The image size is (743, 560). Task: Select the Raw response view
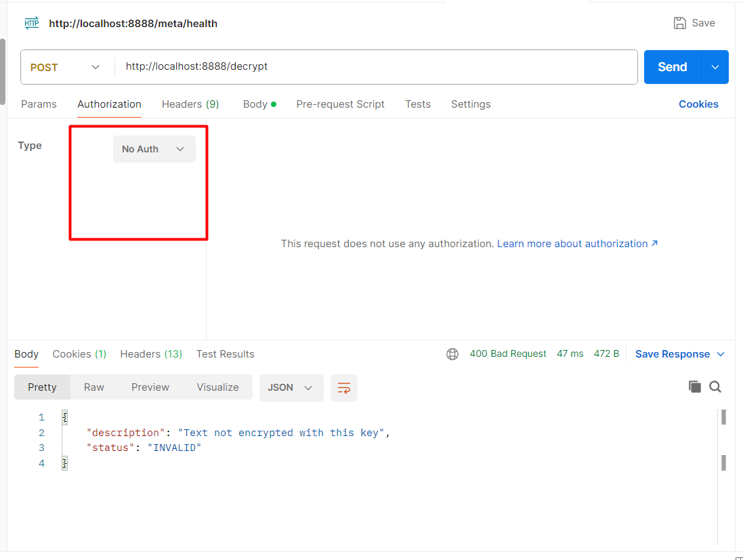(x=93, y=387)
